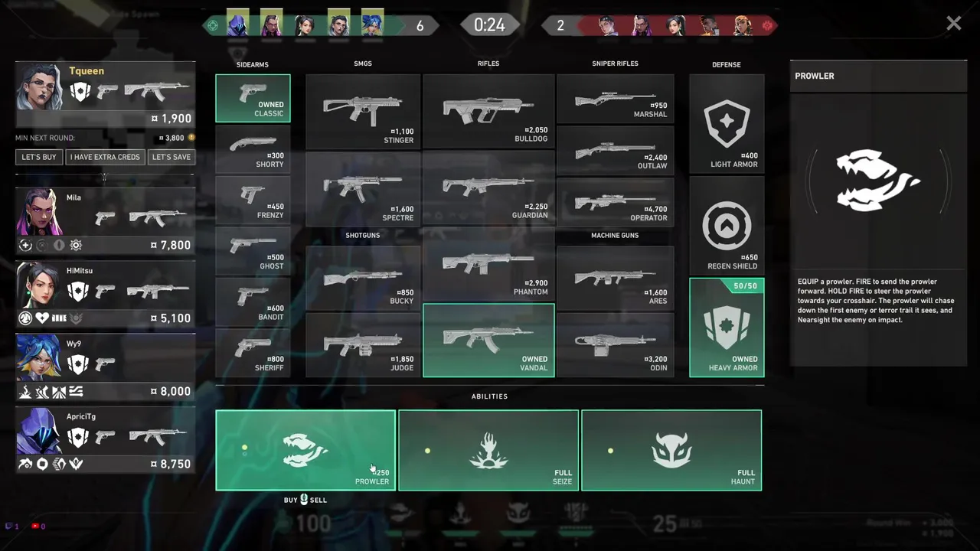Screen dimensions: 980x551
Task: Buy the Bulldog rifle
Action: tap(488, 111)
